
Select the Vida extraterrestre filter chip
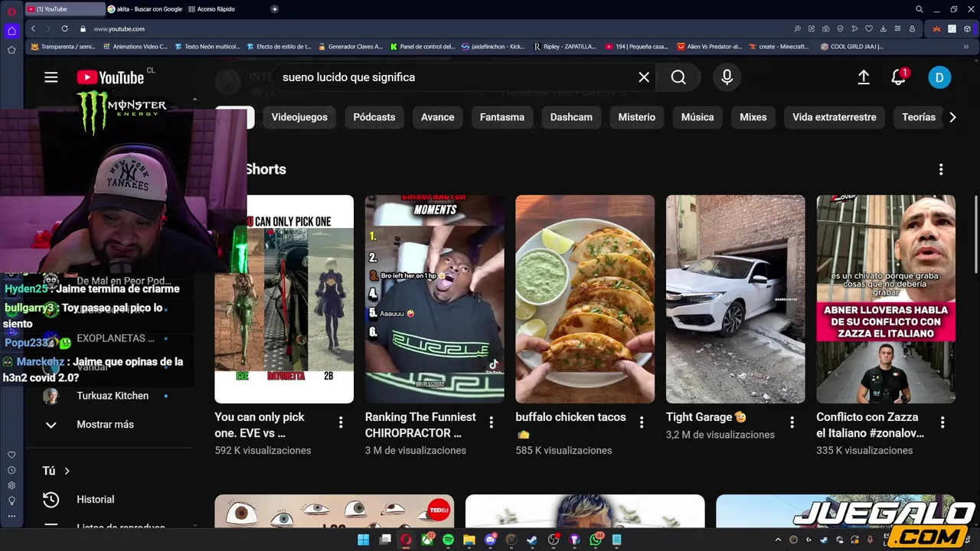click(835, 117)
